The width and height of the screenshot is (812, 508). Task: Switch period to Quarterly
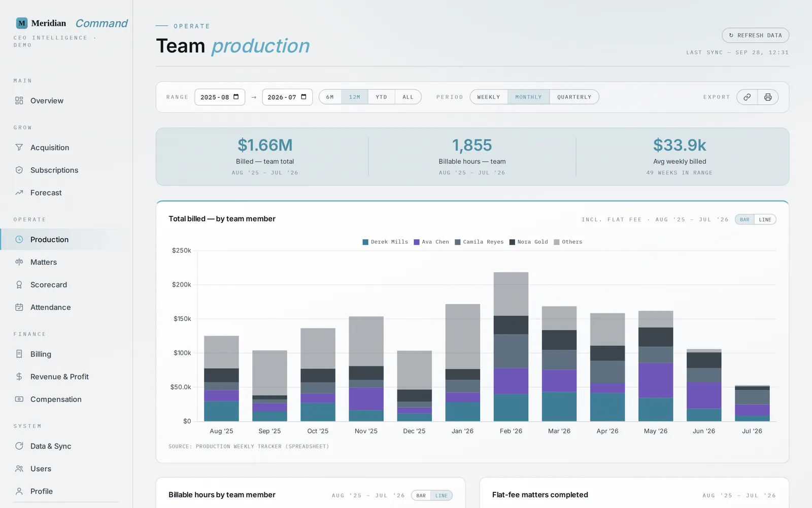pos(574,97)
